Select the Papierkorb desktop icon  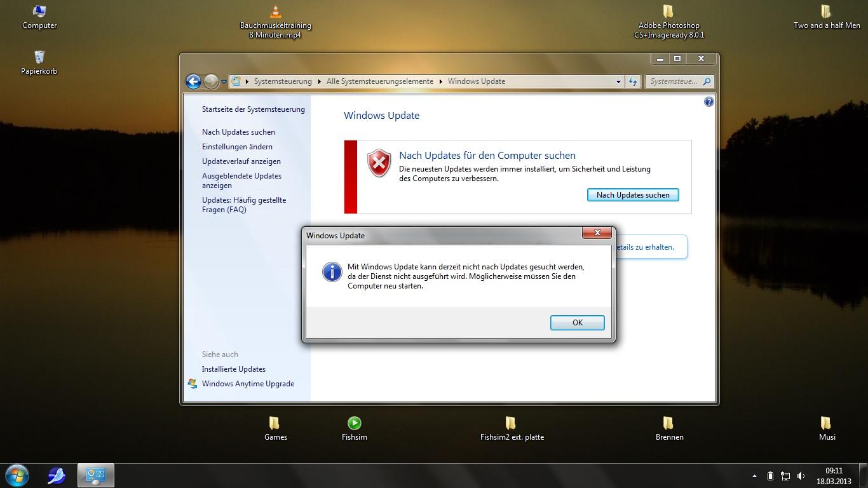coord(39,63)
